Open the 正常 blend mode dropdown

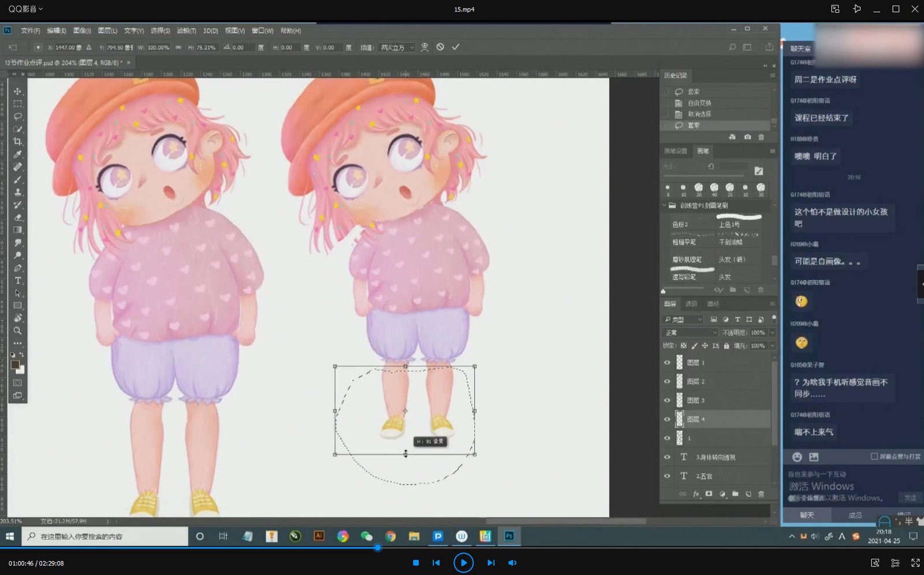[690, 333]
